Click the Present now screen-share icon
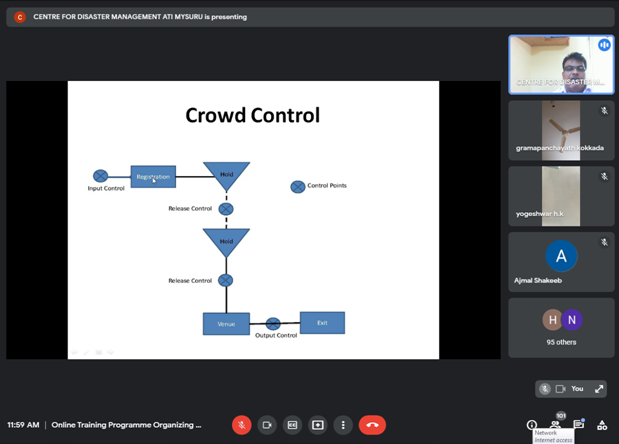Viewport: 619px width, 444px height. [318, 425]
